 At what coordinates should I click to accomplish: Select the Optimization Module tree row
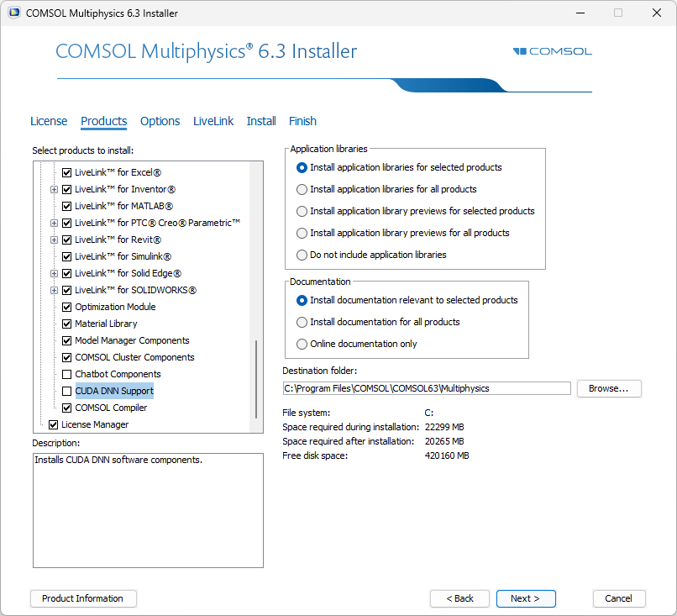coord(115,307)
